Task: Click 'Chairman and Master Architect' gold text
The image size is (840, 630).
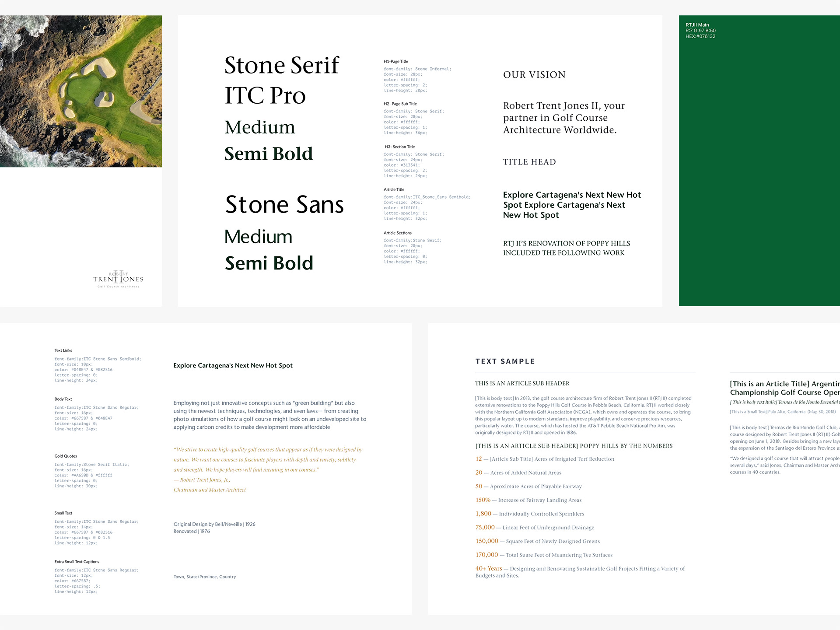Action: 210,490
